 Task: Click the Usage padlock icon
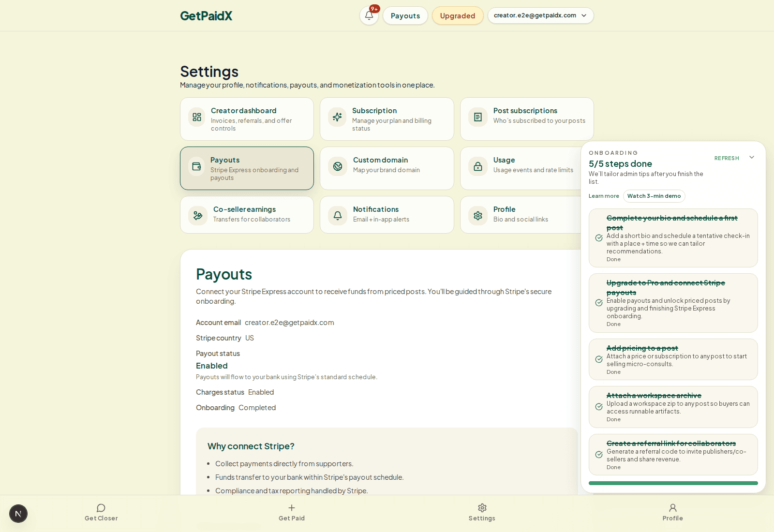[477, 166]
